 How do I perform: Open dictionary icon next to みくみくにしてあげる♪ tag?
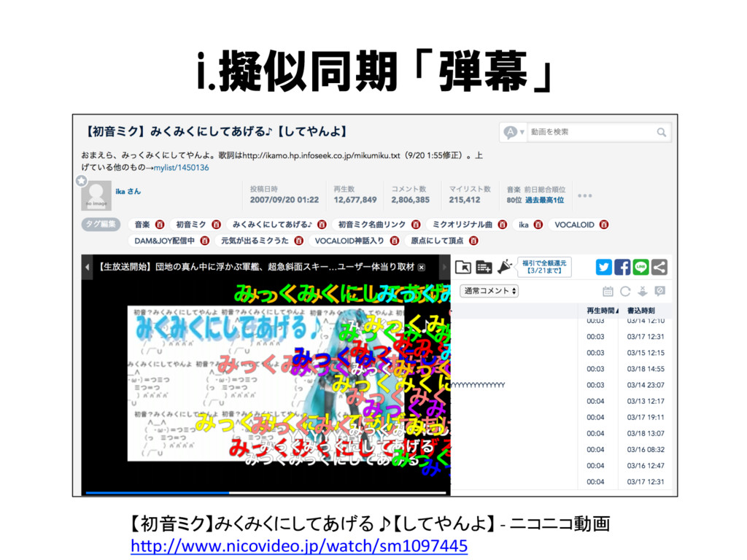(322, 225)
